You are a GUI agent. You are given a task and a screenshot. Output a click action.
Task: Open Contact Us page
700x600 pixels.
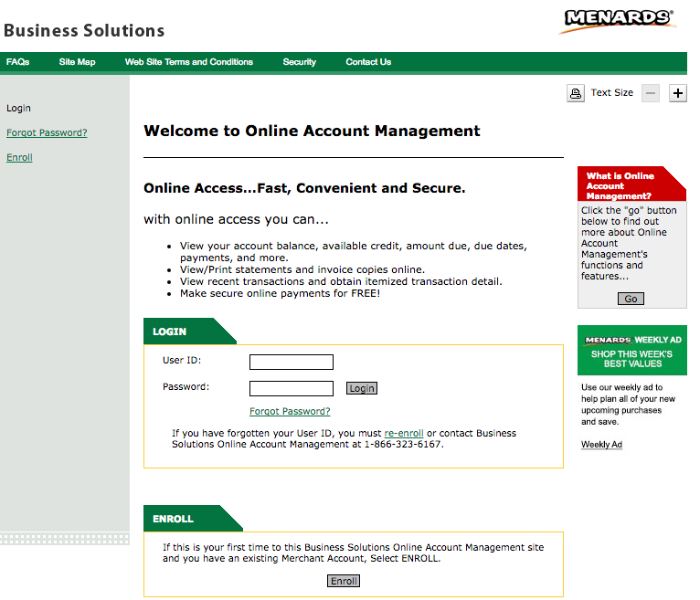pyautogui.click(x=368, y=62)
